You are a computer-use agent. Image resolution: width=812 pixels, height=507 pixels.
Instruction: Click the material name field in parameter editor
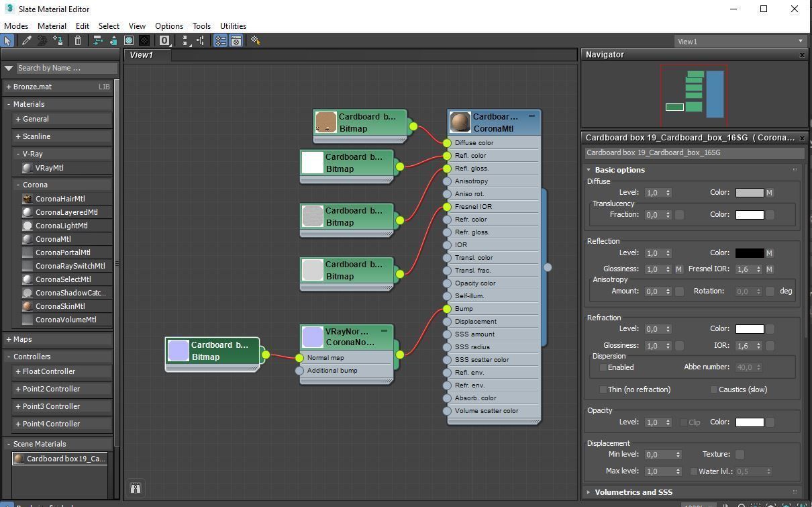coord(693,152)
